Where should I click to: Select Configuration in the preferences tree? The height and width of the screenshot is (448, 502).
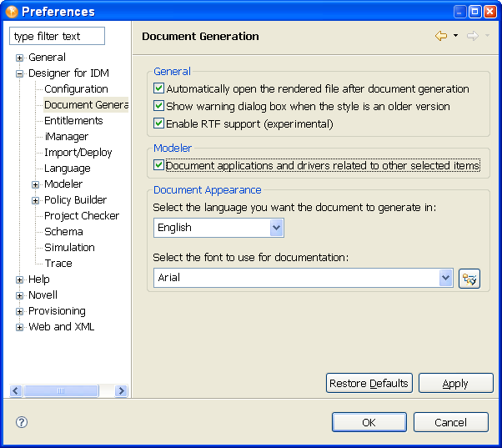76,89
